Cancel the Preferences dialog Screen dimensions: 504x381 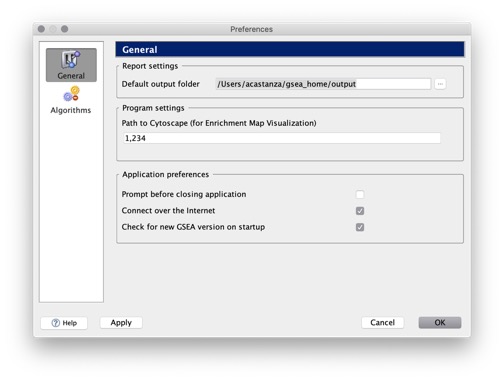tap(382, 323)
